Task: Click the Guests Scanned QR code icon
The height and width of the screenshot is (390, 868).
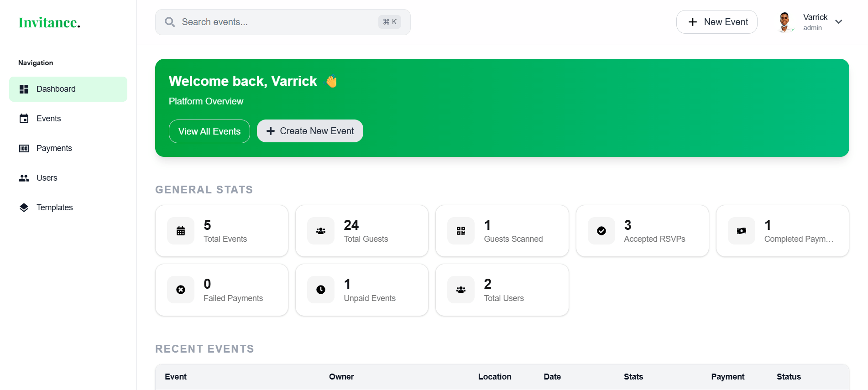Action: tap(461, 231)
